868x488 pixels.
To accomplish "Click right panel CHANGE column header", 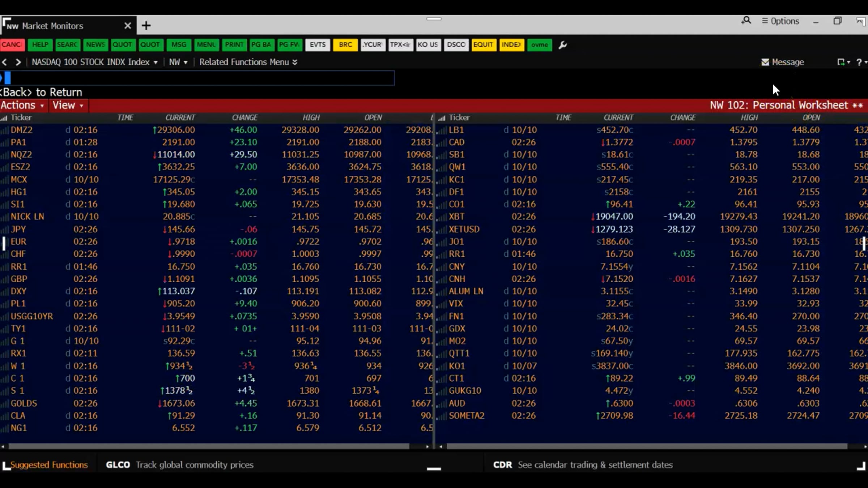I will [683, 117].
